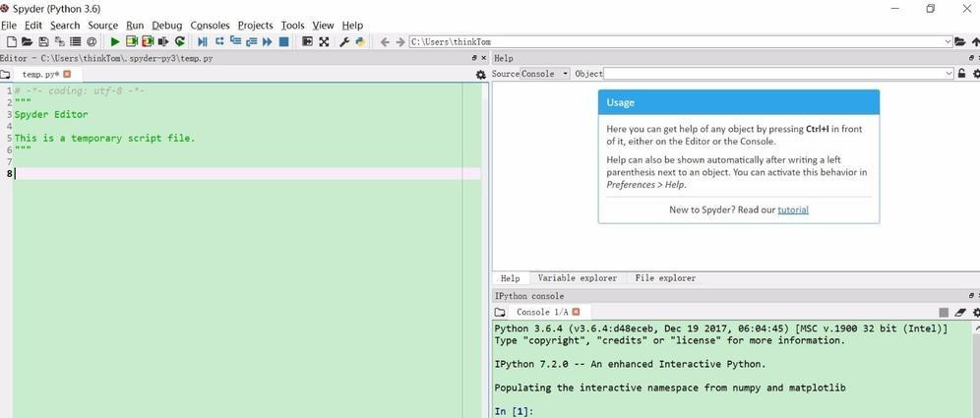This screenshot has height=418, width=980.
Task: Open the tutorial link in Usage box
Action: click(792, 209)
